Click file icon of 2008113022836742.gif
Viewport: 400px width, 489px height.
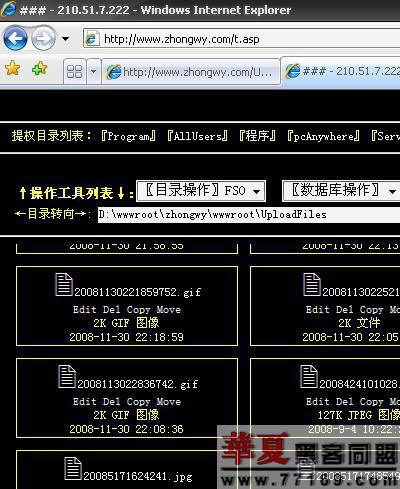pos(67,377)
